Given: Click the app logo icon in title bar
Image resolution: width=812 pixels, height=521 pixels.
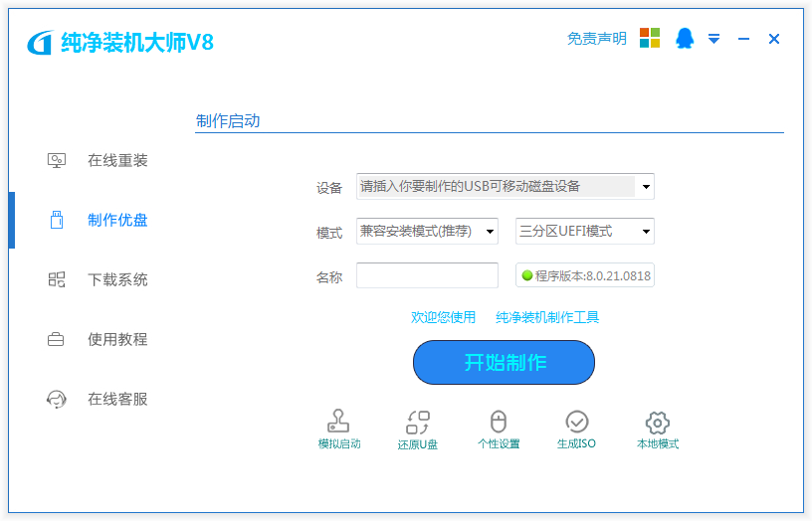Looking at the screenshot, I should tap(40, 43).
